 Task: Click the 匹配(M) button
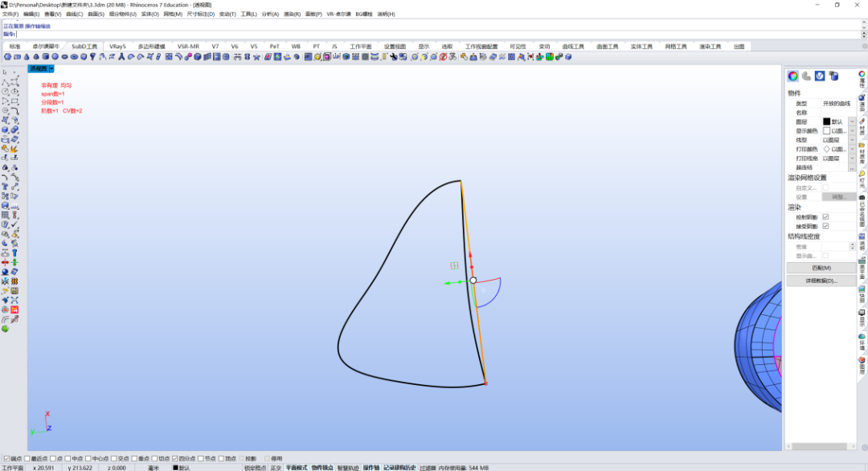click(821, 268)
